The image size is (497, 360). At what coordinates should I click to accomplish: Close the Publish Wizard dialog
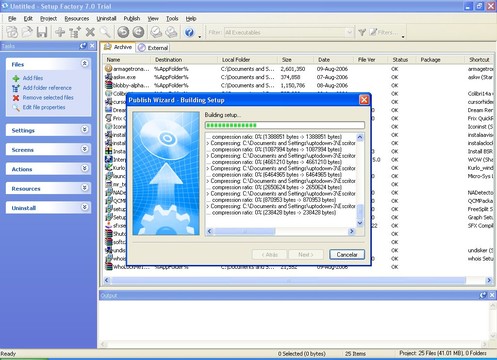tap(364, 100)
